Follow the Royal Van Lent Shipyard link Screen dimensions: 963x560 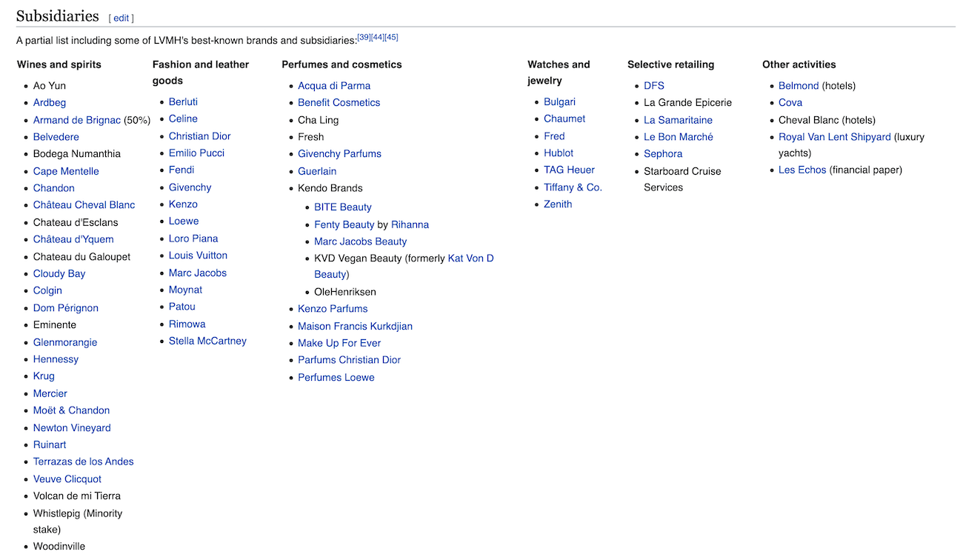(x=835, y=137)
